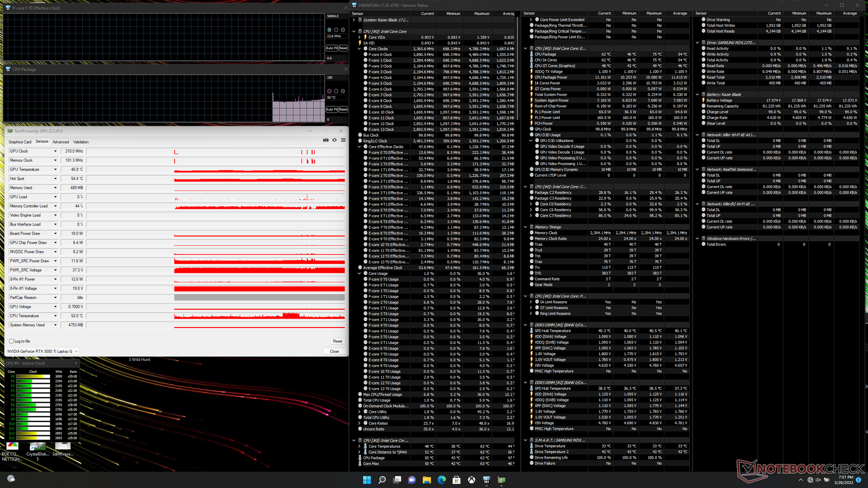Click Auto Fit in P-core 0 graph

click(332, 48)
